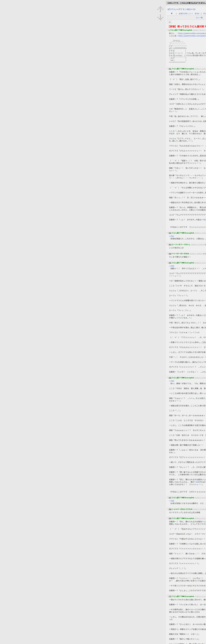Screen dimensions: 206x644
Task: Follow the >>565 anchor in post 566
Action: pyautogui.click(x=171, y=381)
